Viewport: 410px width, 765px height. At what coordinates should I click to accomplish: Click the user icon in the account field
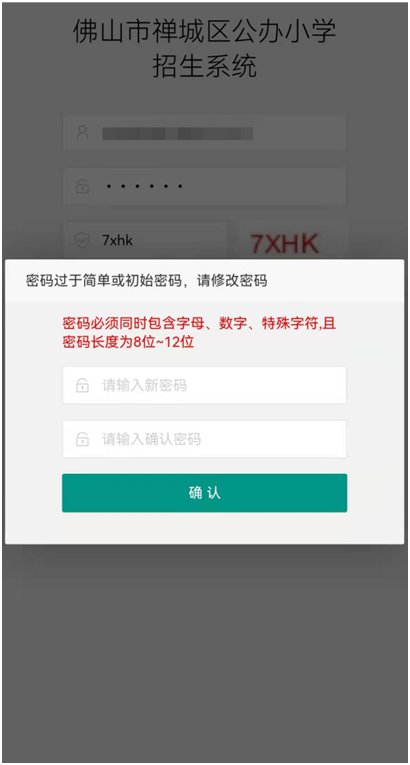pyautogui.click(x=83, y=133)
